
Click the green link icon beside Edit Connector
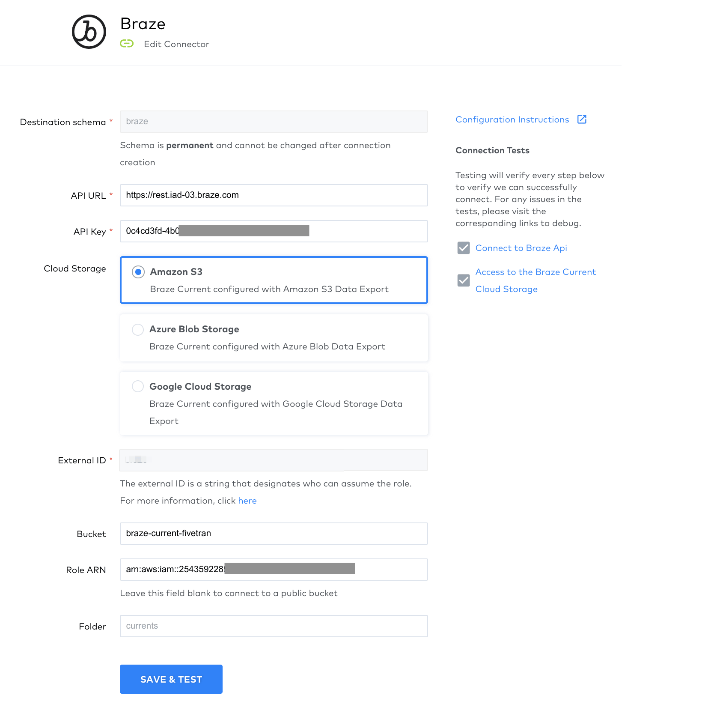(127, 44)
